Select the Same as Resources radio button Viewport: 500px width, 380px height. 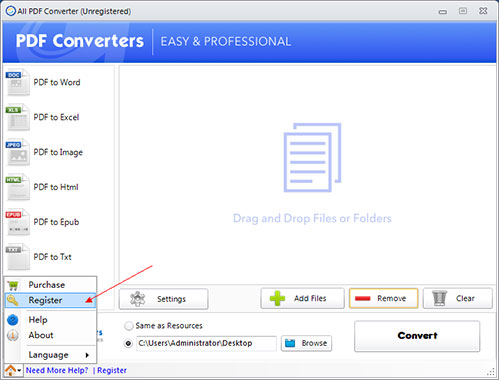pos(129,326)
